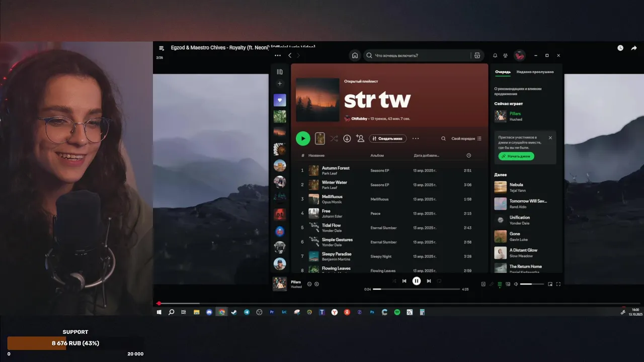Remove Pillars with the minus circle icon
This screenshot has height=362, width=644.
(309, 284)
